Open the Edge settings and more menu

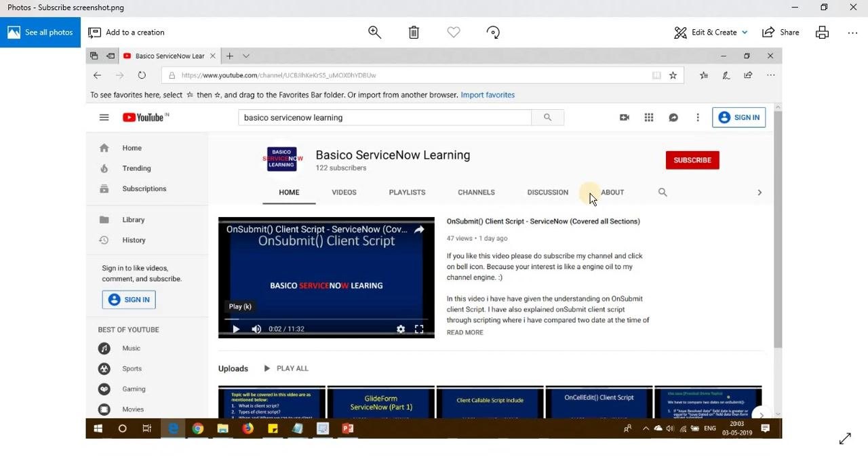(770, 75)
